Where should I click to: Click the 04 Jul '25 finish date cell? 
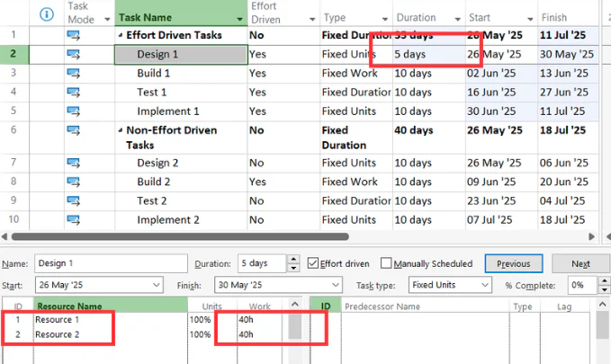568,201
